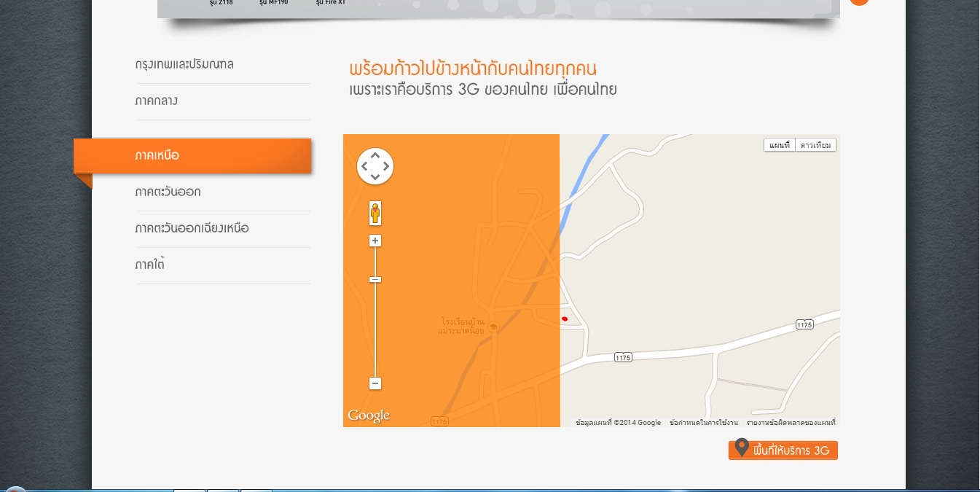Click 1175 road shield at map bottom

(439, 421)
